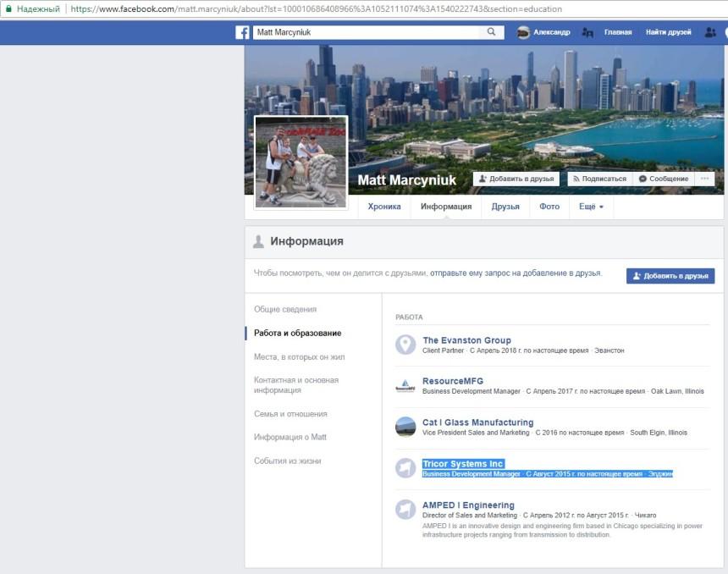Image resolution: width=728 pixels, height=574 pixels.
Task: Open Cat I Glass Manufacturing link
Action: click(x=477, y=422)
